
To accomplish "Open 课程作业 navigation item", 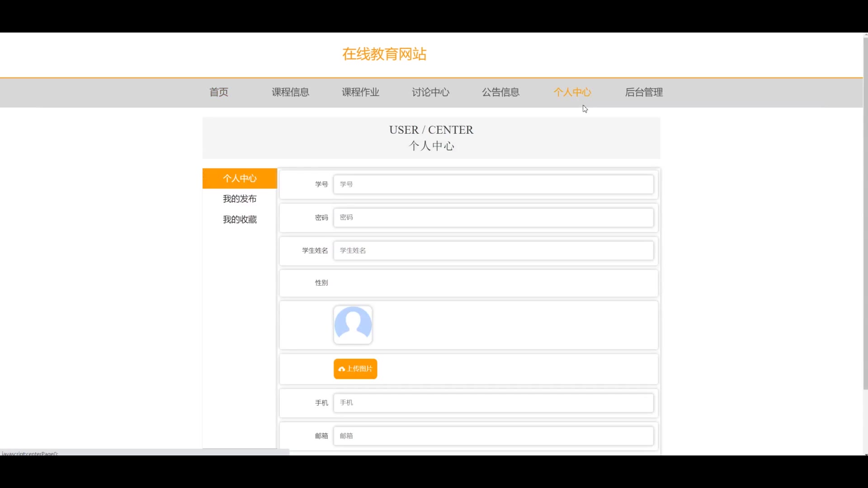I will [x=360, y=92].
